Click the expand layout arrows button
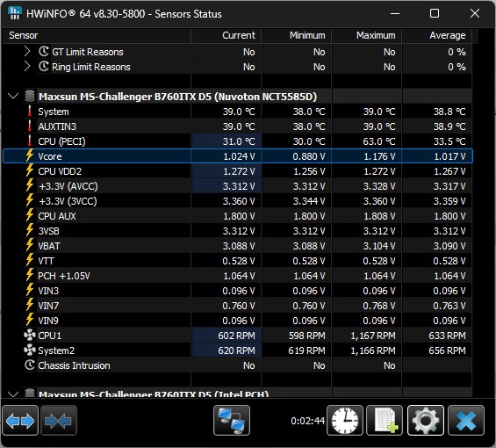 [20, 421]
